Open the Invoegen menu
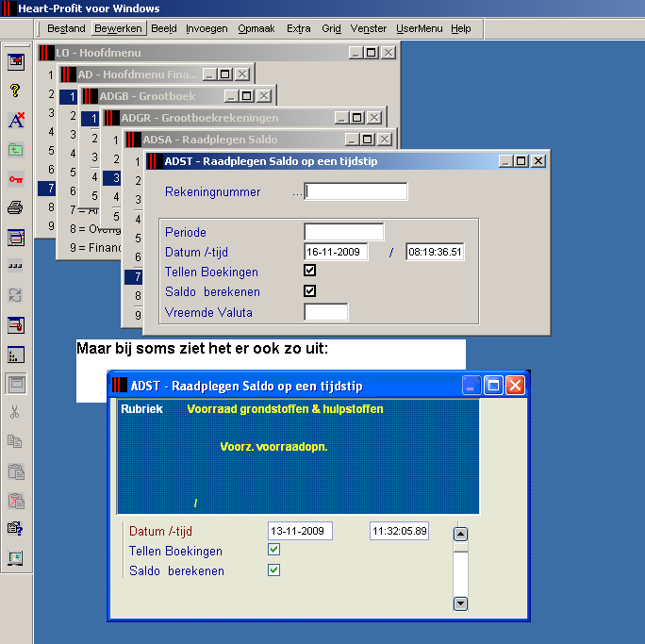Image resolution: width=645 pixels, height=644 pixels. coord(207,28)
